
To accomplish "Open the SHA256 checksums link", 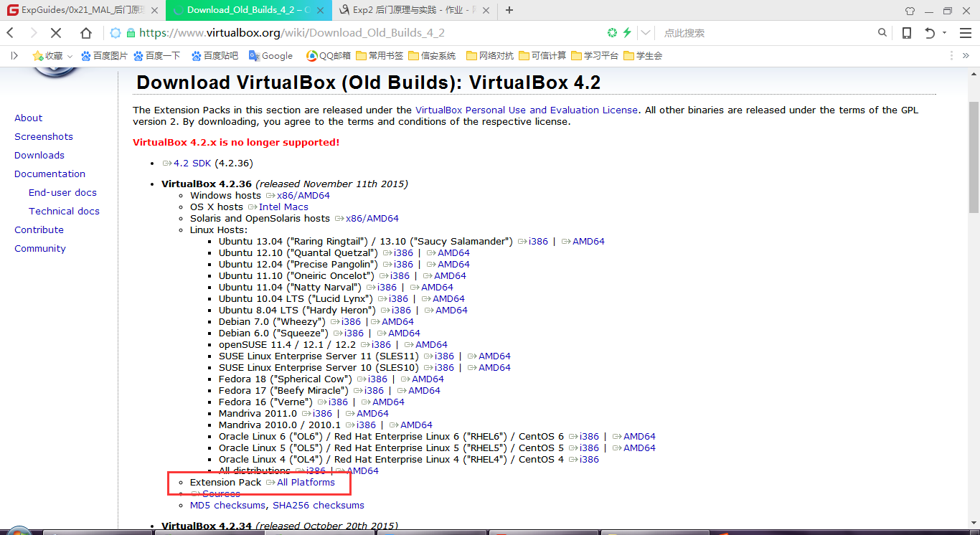I will pos(319,505).
